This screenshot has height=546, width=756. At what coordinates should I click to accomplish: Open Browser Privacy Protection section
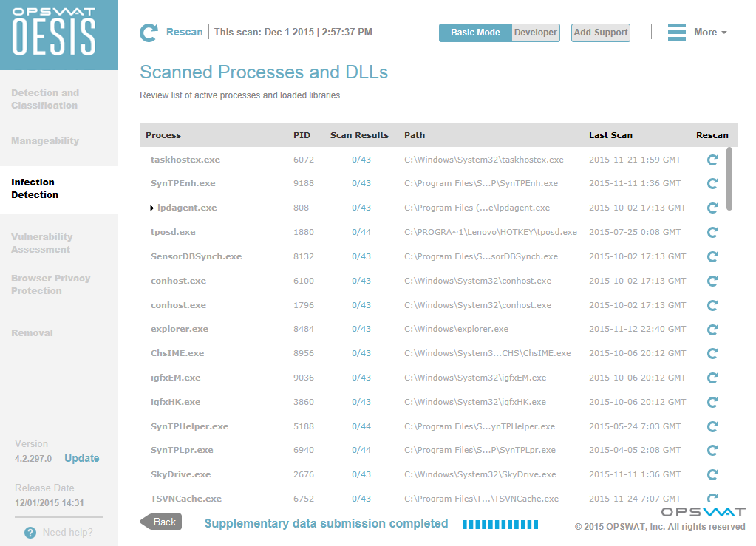point(51,284)
